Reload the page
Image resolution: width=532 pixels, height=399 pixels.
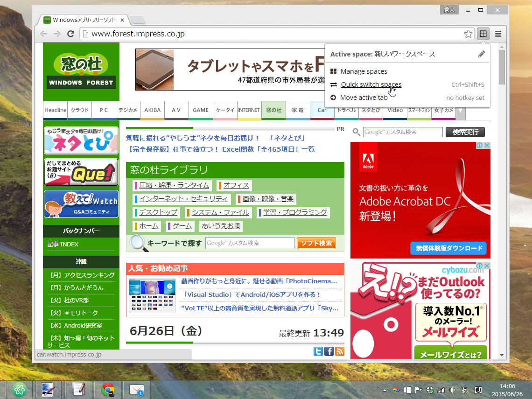(70, 34)
